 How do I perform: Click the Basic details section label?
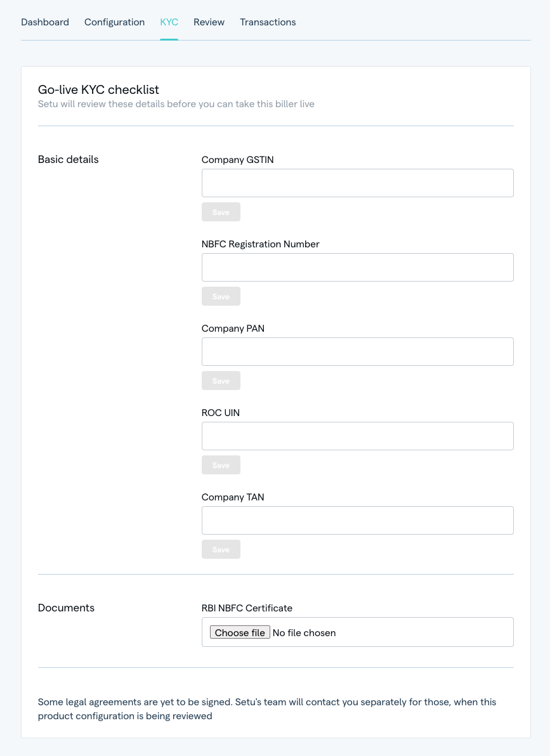click(69, 159)
